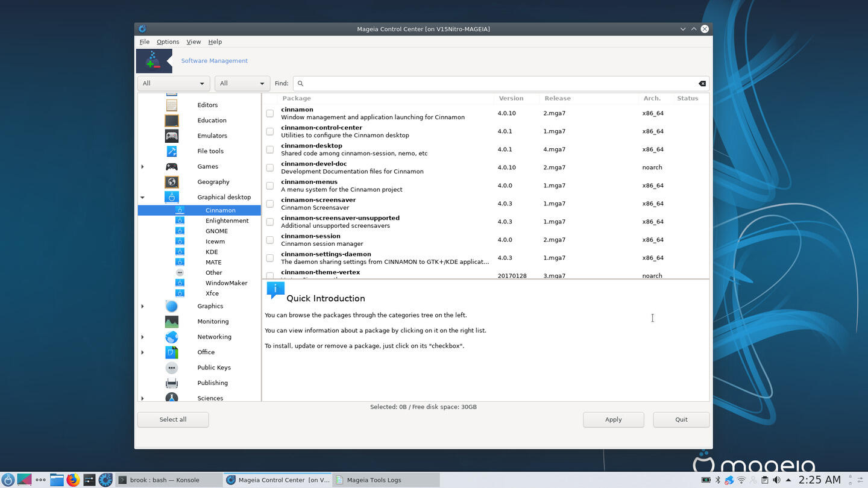Switch to Konsole taskbar window
The width and height of the screenshot is (868, 488).
[168, 480]
